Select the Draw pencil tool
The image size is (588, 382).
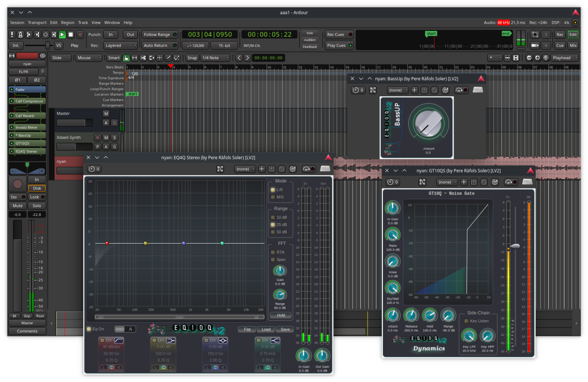pyautogui.click(x=168, y=58)
